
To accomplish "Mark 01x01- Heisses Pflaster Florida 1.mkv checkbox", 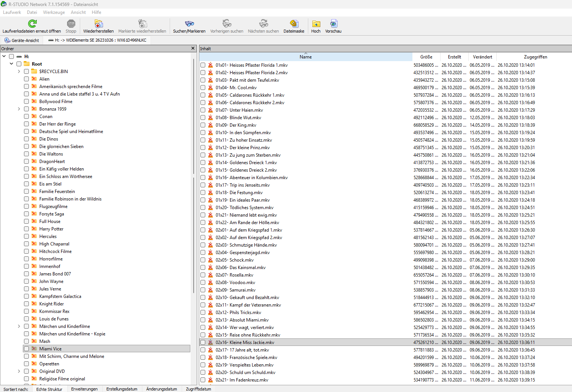I will 203,65.
